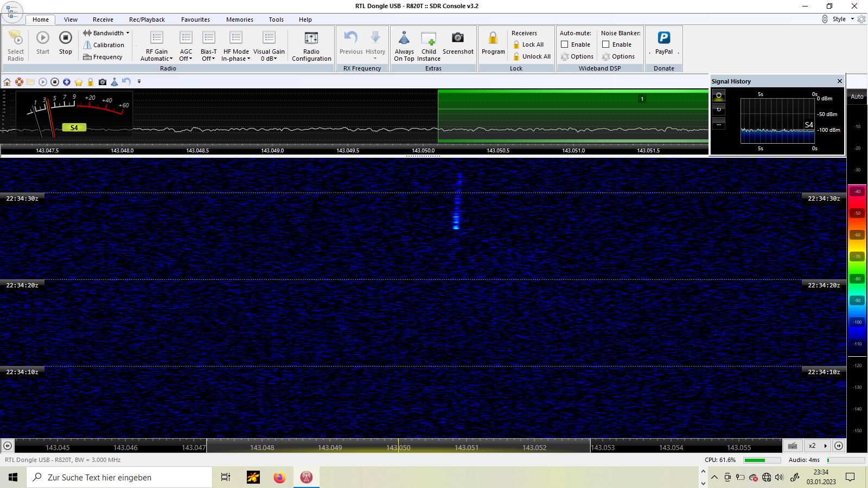Open the Help ribbon tab
This screenshot has height=488, width=868.
[305, 20]
